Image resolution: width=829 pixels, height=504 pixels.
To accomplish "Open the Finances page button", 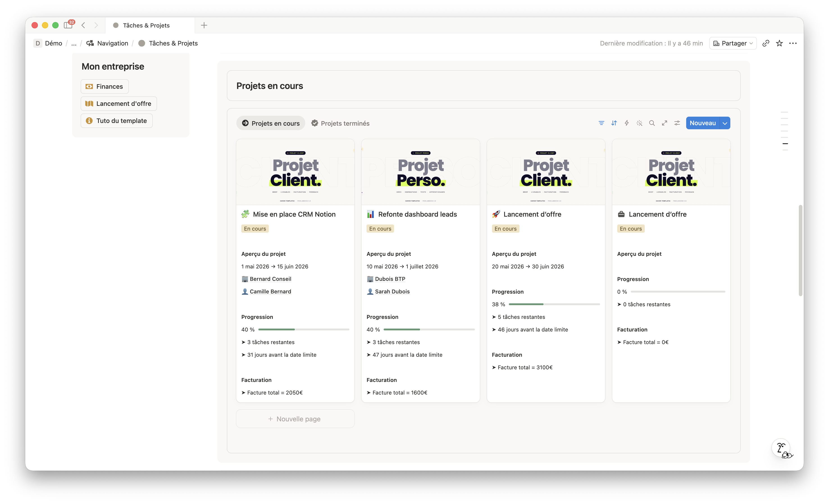I will click(x=105, y=86).
